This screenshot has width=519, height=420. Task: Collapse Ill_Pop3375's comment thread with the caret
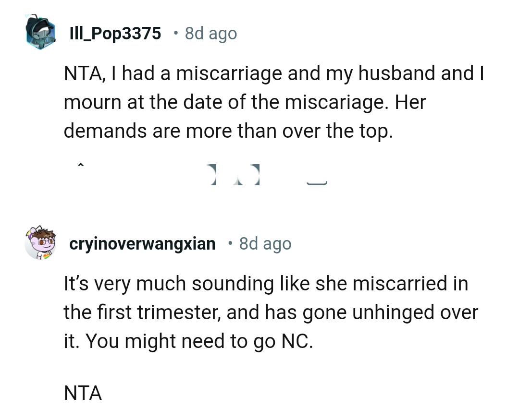81,165
